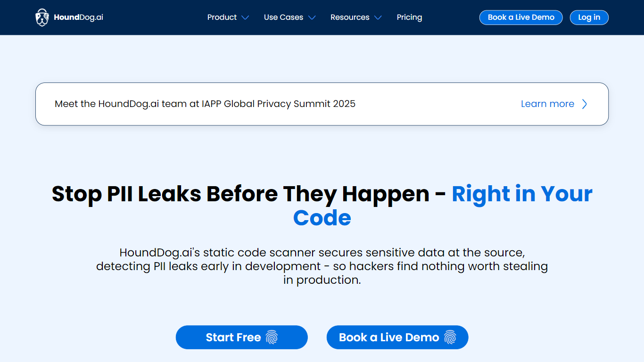
Task: Click header Book a Live Demo button
Action: pos(521,17)
